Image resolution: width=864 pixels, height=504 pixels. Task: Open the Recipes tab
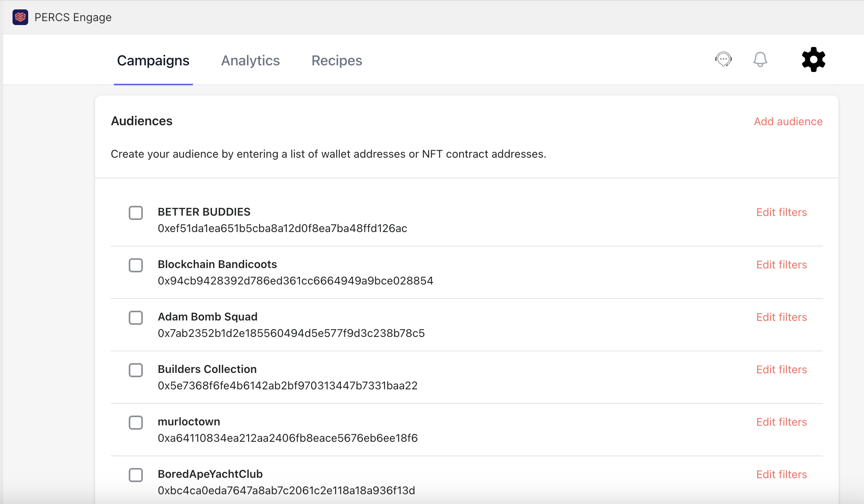point(337,61)
